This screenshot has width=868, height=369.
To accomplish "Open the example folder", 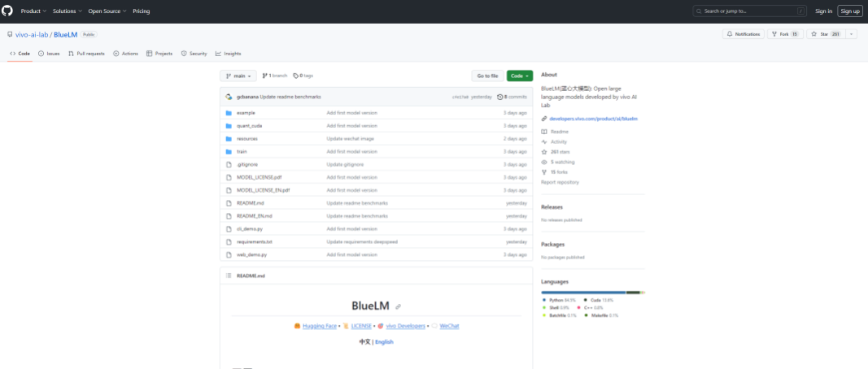I will [246, 113].
